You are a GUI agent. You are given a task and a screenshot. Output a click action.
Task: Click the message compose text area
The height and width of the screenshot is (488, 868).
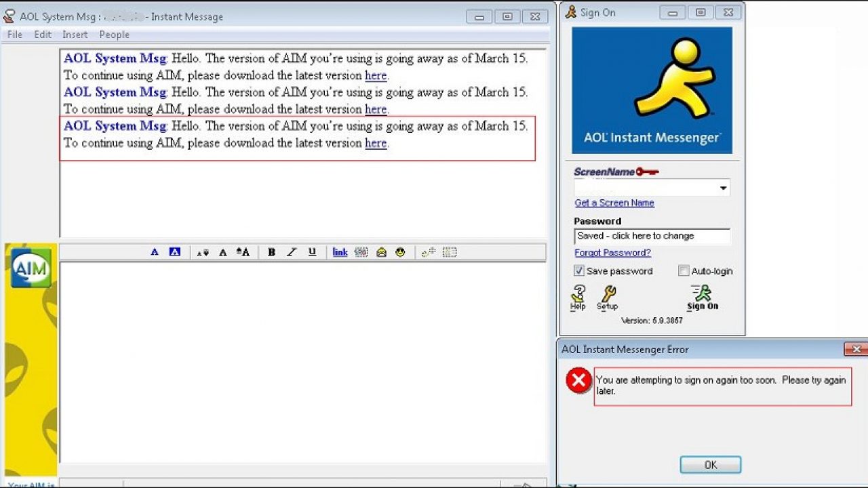click(x=302, y=362)
